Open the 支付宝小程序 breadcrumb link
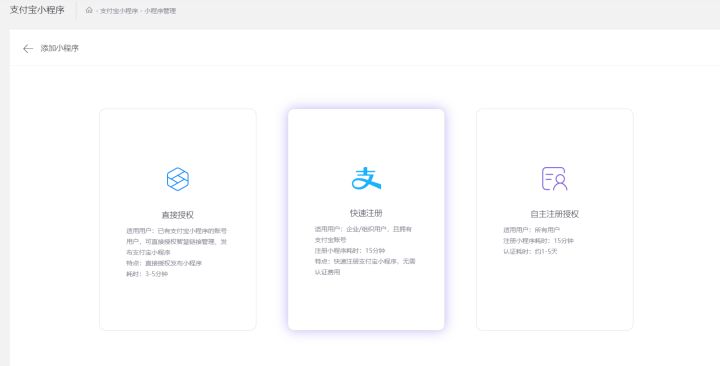Viewport: 720px width, 366px height. pyautogui.click(x=119, y=11)
